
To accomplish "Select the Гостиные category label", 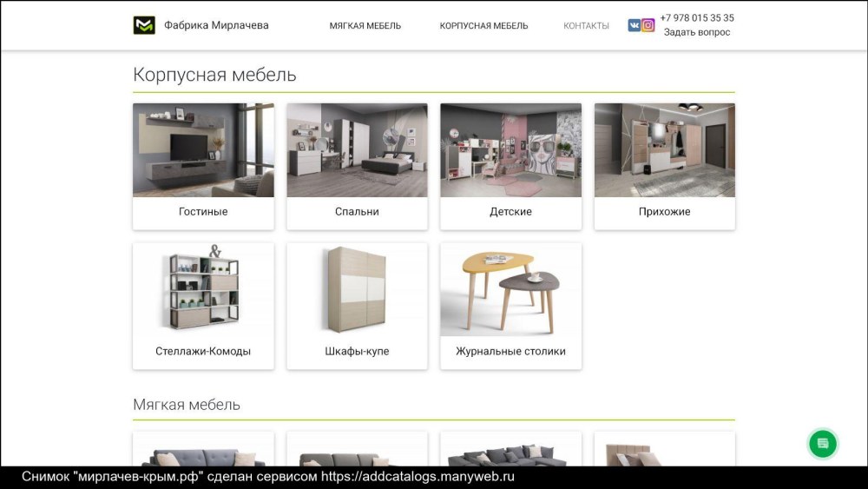I will (x=203, y=212).
